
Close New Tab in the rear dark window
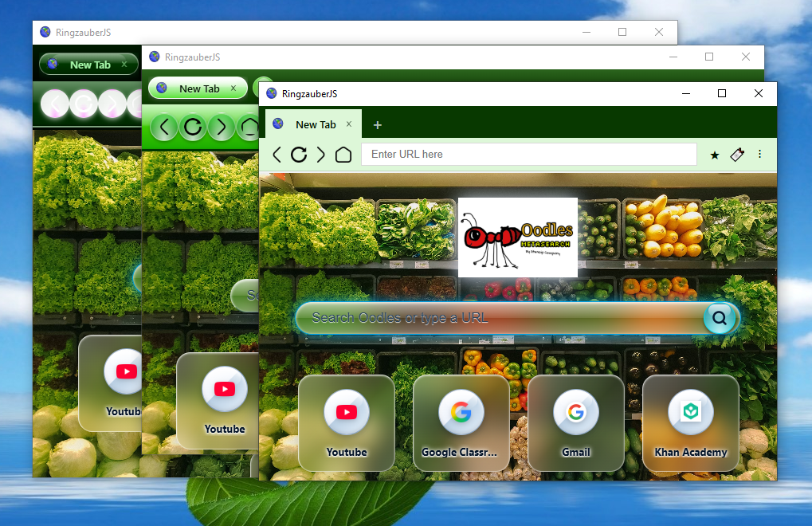124,65
